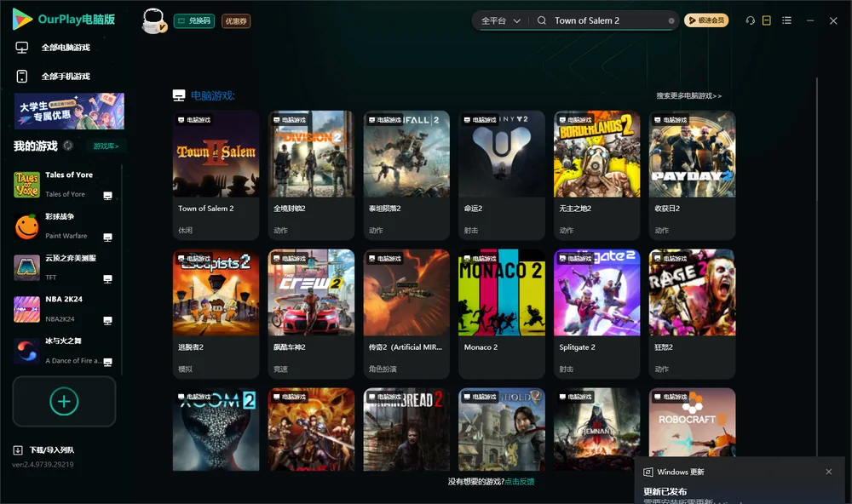
Task: Click the 点击反馈 feedback link
Action: 520,482
